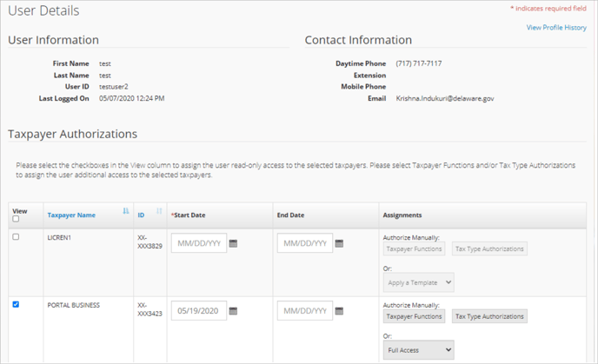The width and height of the screenshot is (598, 364).
Task: Open the Full Access template dropdown
Action: pos(418,350)
